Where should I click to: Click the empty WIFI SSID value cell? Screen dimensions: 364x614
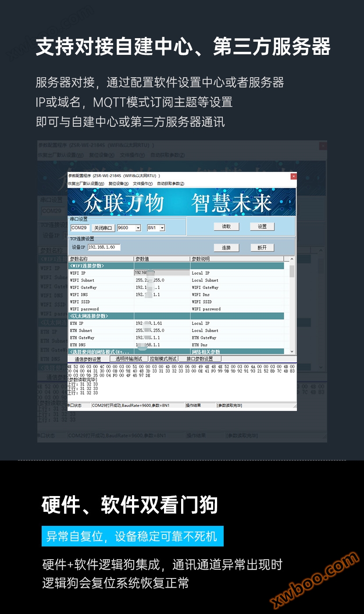[x=162, y=302]
